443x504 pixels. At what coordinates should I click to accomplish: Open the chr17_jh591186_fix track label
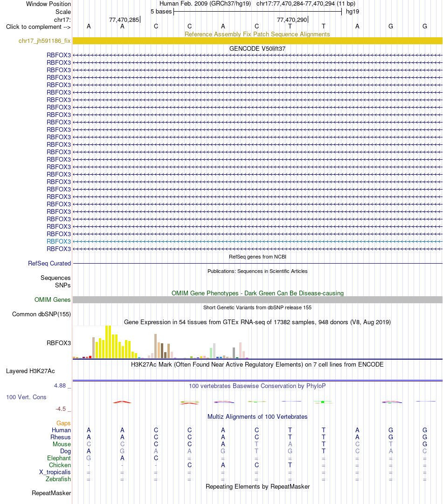tap(44, 41)
